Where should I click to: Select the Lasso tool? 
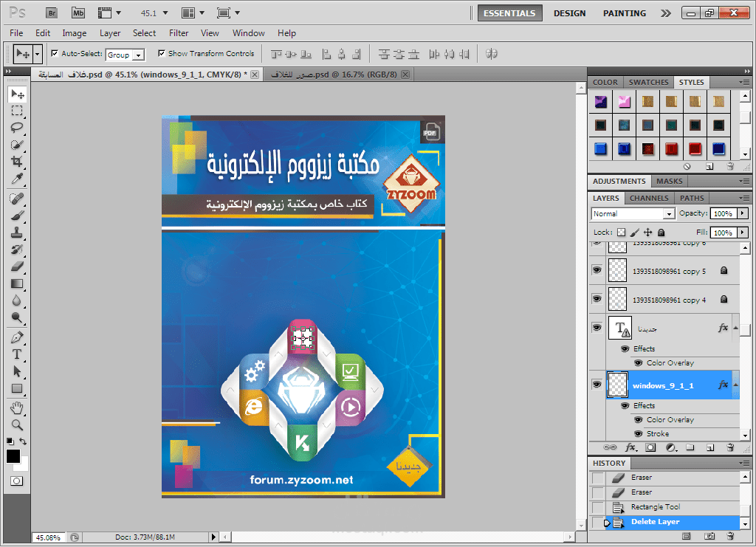pyautogui.click(x=17, y=128)
